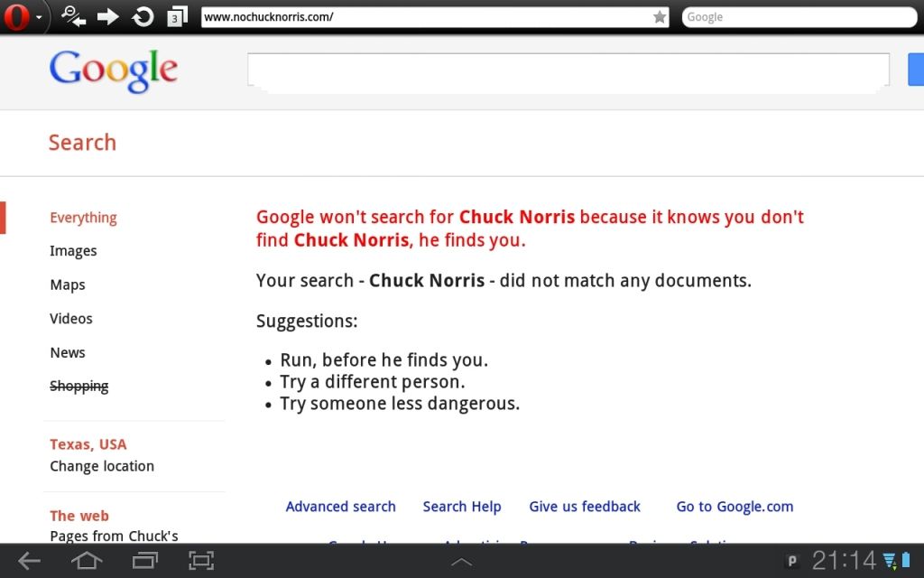
Task: Click the main Google search field
Action: 568,70
